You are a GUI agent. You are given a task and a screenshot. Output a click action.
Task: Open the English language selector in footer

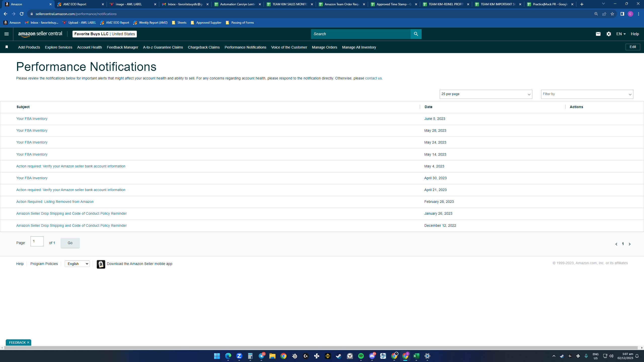pos(77,264)
